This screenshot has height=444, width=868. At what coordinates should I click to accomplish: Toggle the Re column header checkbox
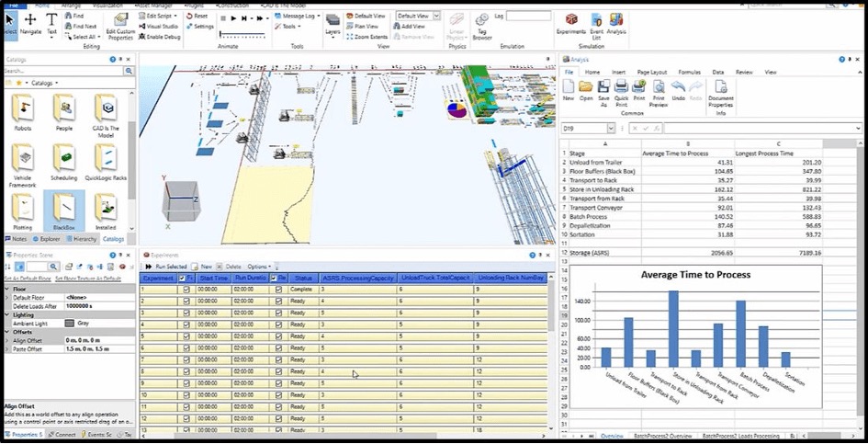[274, 278]
